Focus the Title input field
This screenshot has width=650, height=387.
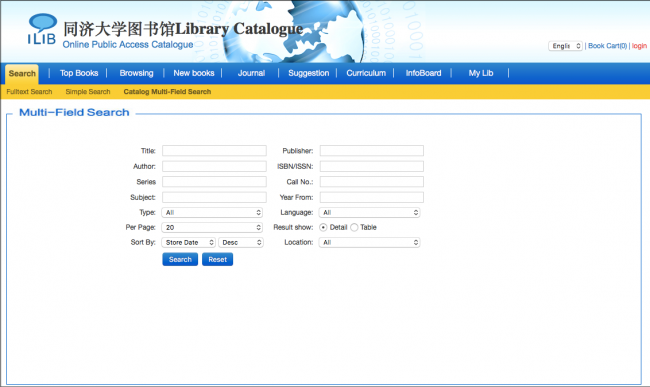click(214, 151)
